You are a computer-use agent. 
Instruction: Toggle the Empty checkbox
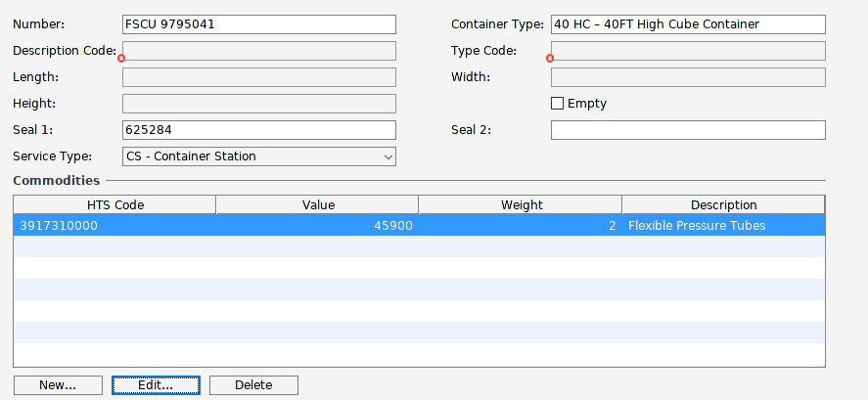[558, 104]
